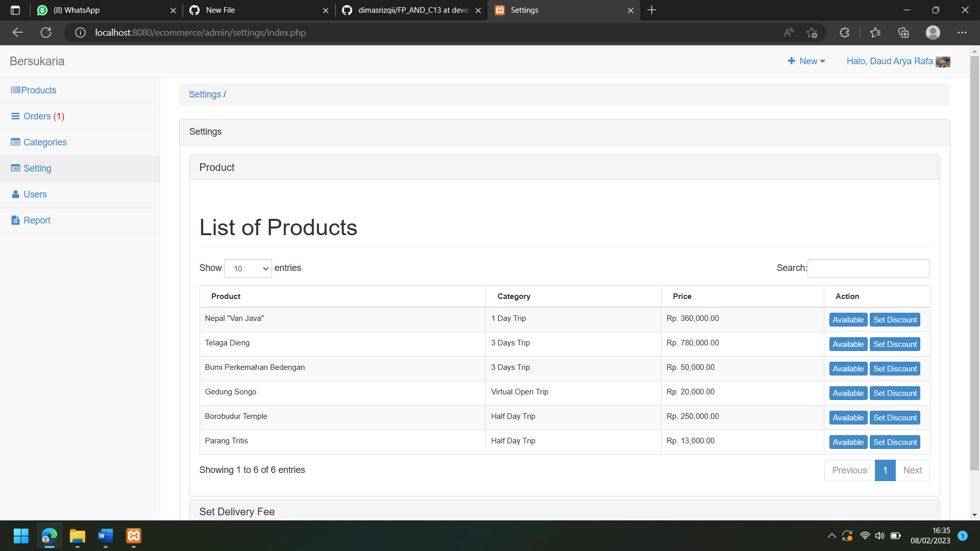Click the Users person icon

[15, 194]
